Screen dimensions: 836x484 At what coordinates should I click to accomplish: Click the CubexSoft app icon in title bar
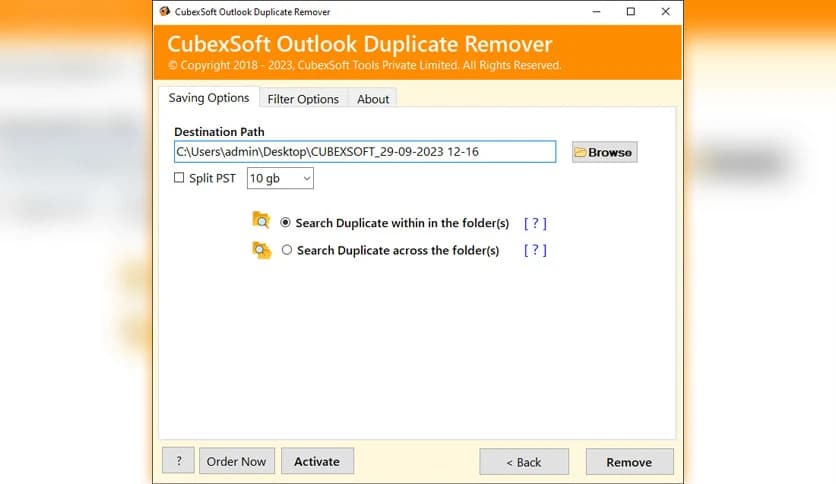click(165, 11)
